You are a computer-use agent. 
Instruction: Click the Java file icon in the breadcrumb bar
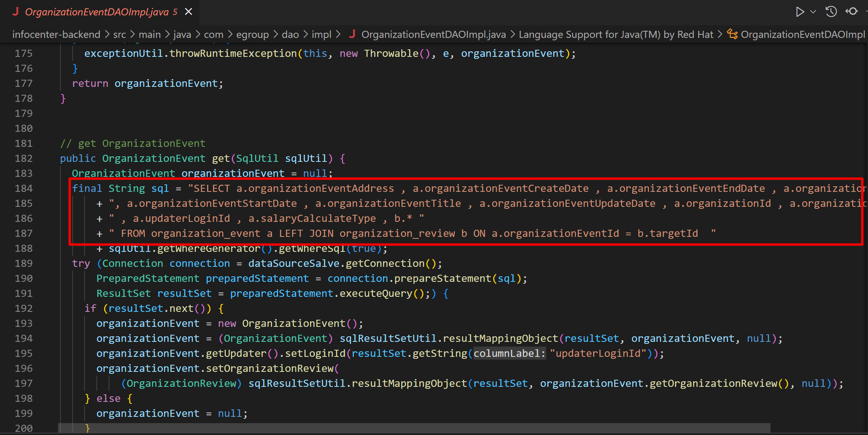(351, 34)
